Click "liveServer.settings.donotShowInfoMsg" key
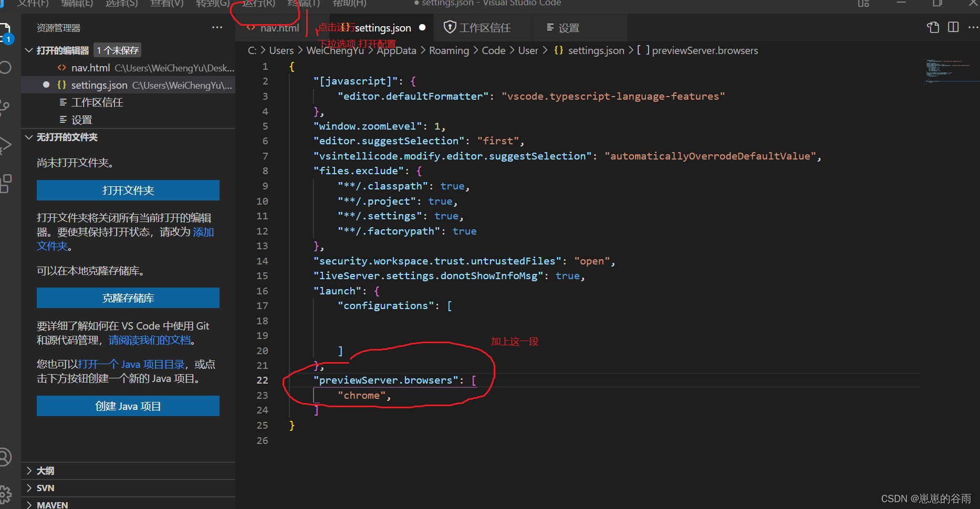Image resolution: width=980 pixels, height=509 pixels. point(429,275)
